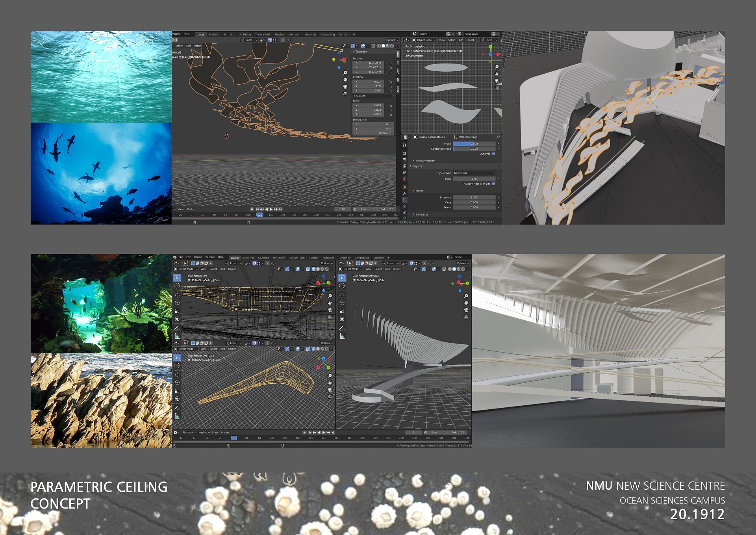
Task: Tick the Dynamic checkbox
Action: click(493, 154)
